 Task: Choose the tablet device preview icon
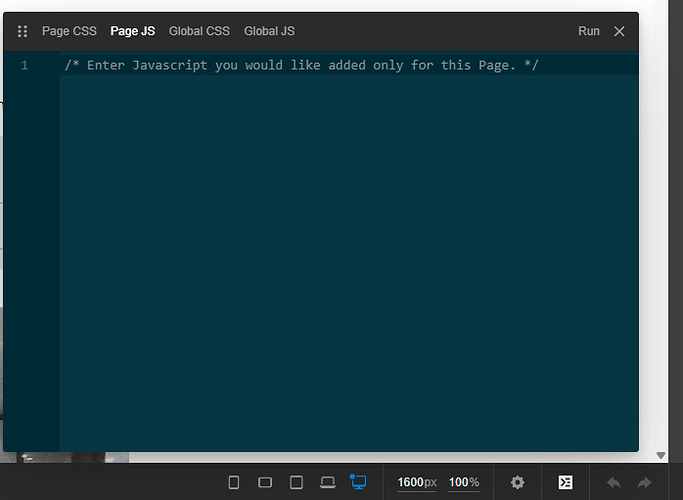(x=296, y=482)
